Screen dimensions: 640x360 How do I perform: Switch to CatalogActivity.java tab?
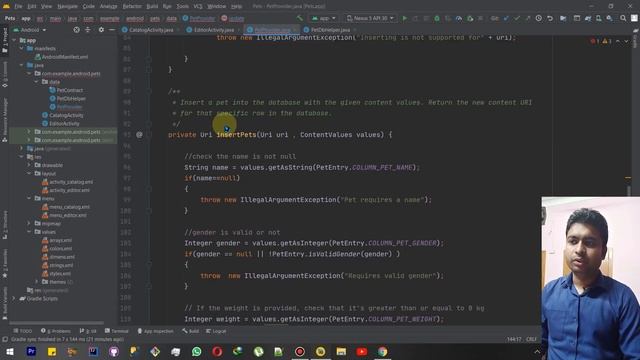point(151,30)
